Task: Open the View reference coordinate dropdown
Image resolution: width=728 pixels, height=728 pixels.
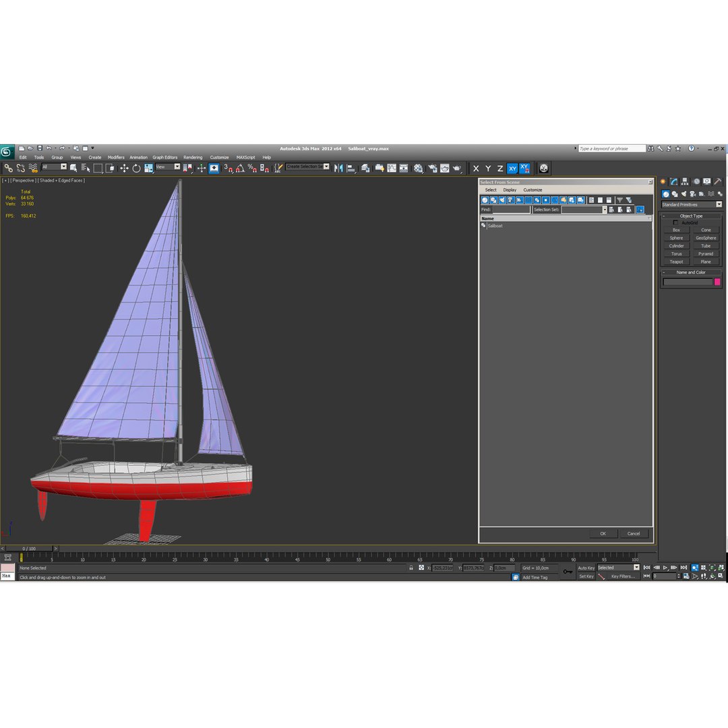Action: coord(168,166)
